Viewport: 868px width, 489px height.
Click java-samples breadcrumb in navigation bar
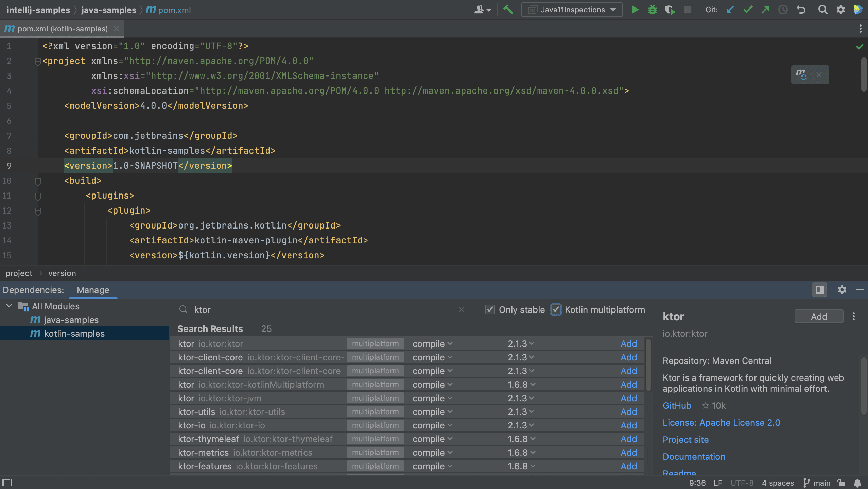tap(109, 10)
